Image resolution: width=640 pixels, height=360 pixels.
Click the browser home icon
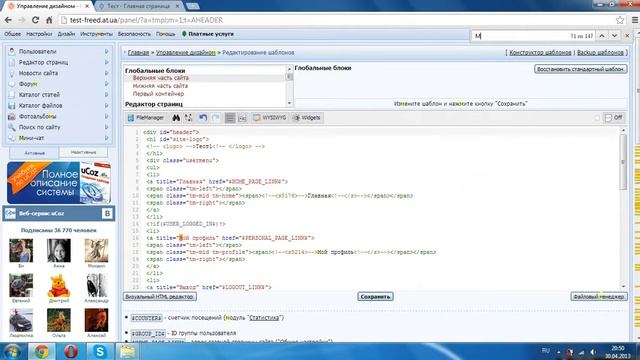point(49,20)
